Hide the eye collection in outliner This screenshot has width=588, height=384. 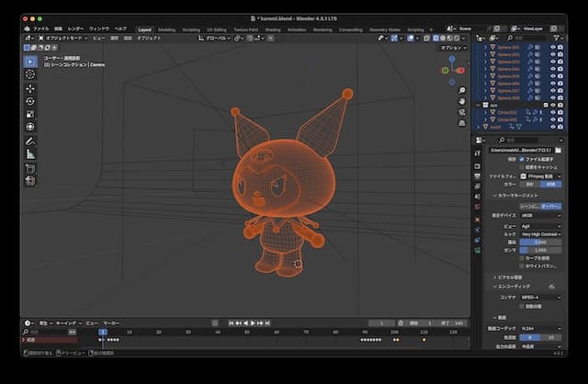click(553, 105)
